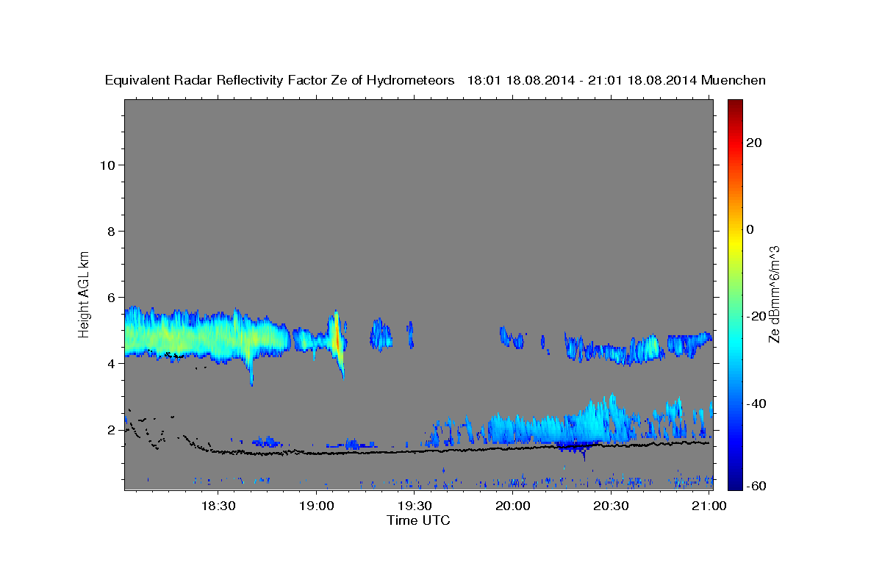The image size is (882, 588).
Task: Click the colorbar label 'Ze dBmm^6/m^3'
Action: 774,293
